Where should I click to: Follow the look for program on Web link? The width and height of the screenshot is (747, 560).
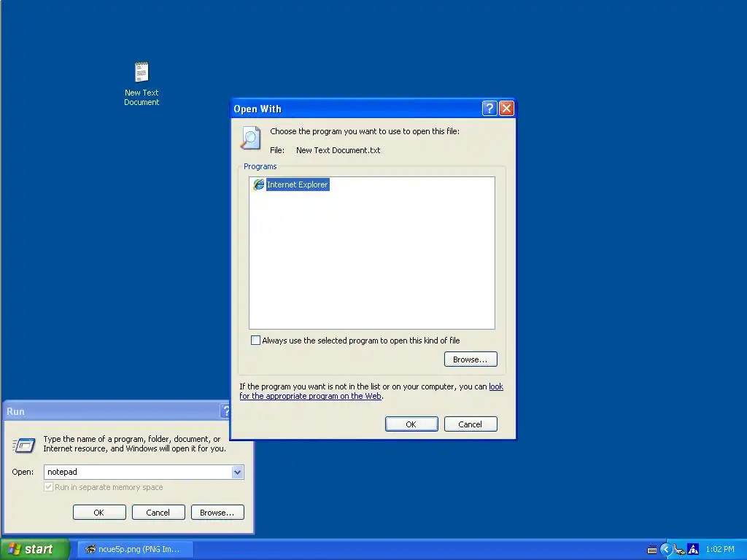[310, 396]
